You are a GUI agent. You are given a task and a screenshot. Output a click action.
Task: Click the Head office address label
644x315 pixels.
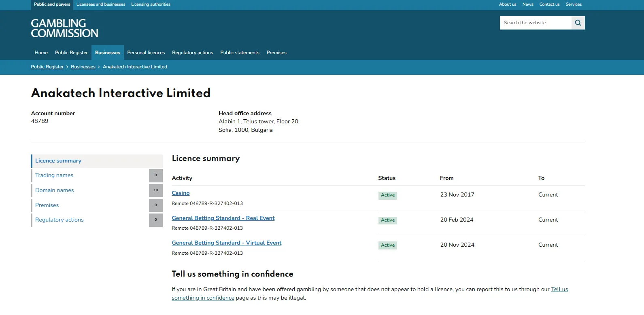(245, 114)
